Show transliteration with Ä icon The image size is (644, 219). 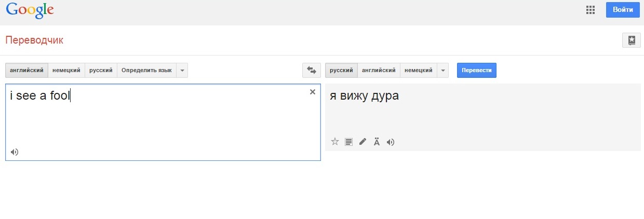pyautogui.click(x=377, y=142)
